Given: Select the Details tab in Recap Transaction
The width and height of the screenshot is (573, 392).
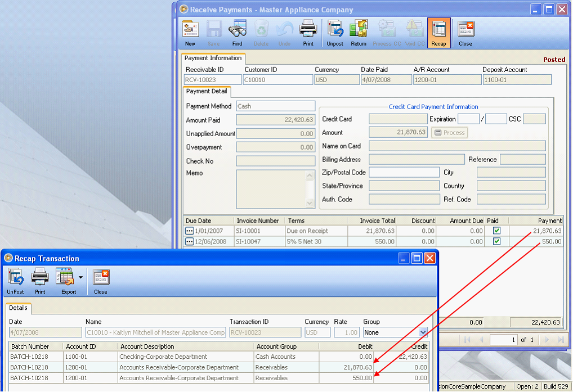Looking at the screenshot, I should (18, 308).
